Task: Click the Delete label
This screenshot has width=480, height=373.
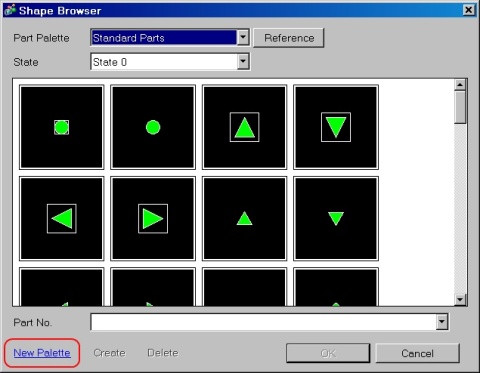Action: pos(163,353)
